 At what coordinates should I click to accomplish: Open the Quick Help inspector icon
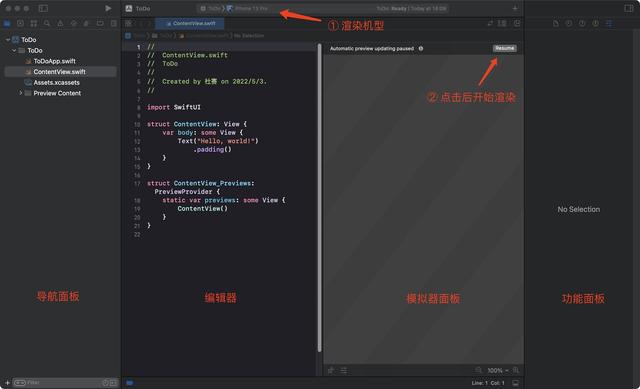pyautogui.click(x=582, y=23)
